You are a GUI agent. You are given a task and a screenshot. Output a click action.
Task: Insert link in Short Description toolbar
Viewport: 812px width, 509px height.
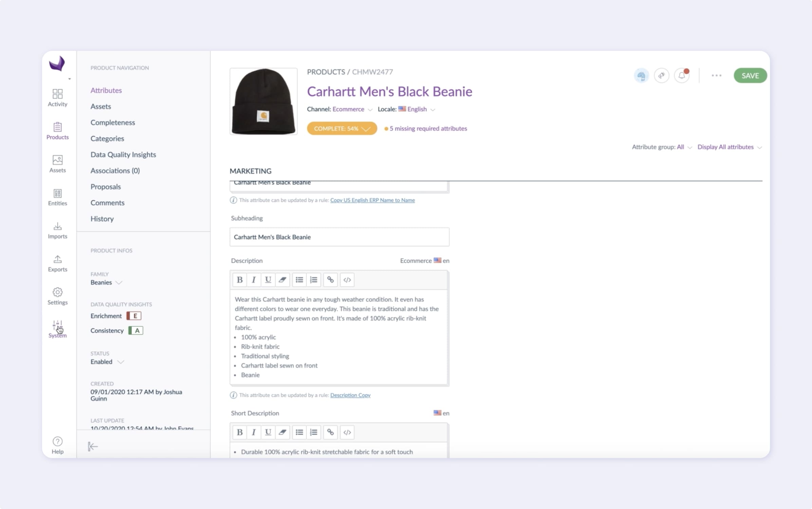pyautogui.click(x=330, y=432)
